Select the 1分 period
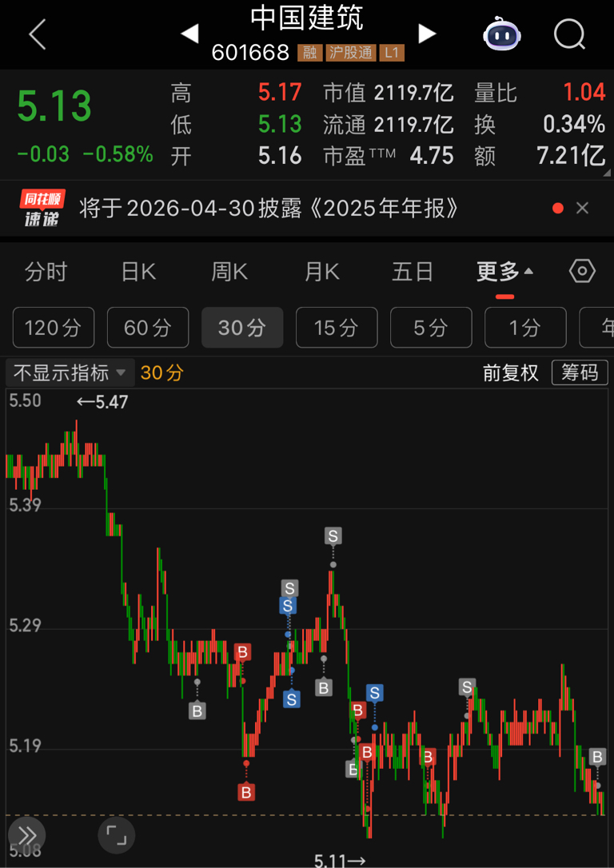Image resolution: width=614 pixels, height=868 pixels. [525, 328]
